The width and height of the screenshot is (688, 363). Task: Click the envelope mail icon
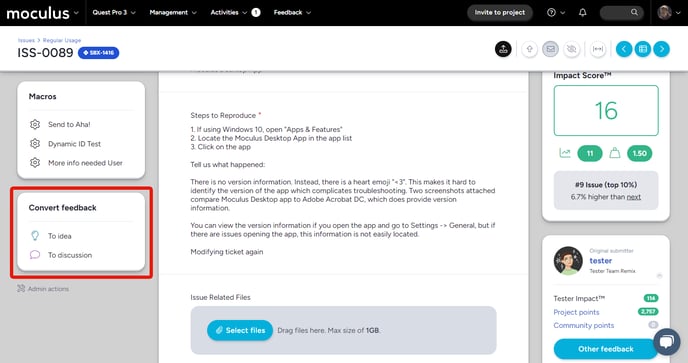click(550, 49)
